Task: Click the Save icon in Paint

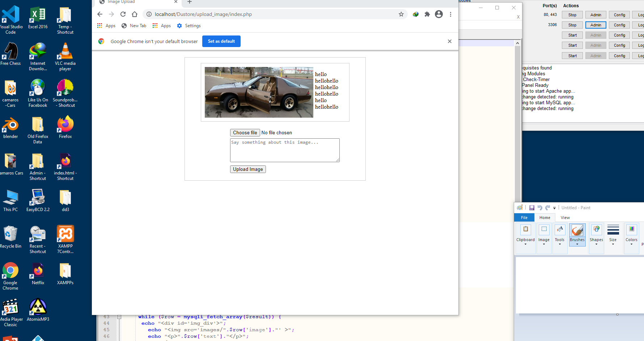Action: [532, 208]
